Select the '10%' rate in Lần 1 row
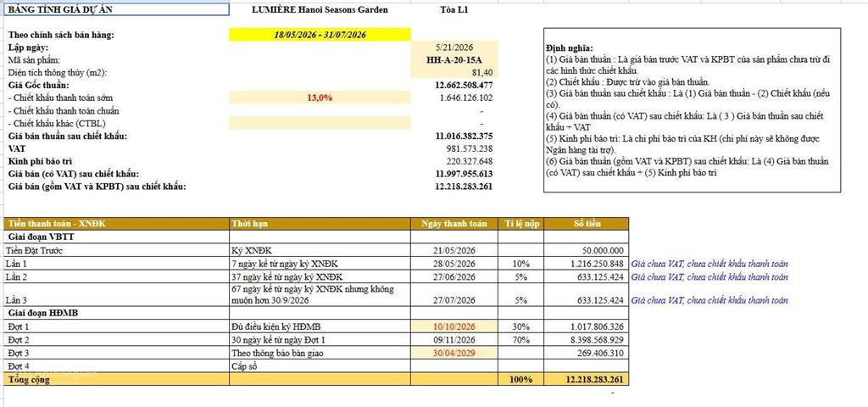This screenshot has height=407, width=868. tap(521, 264)
